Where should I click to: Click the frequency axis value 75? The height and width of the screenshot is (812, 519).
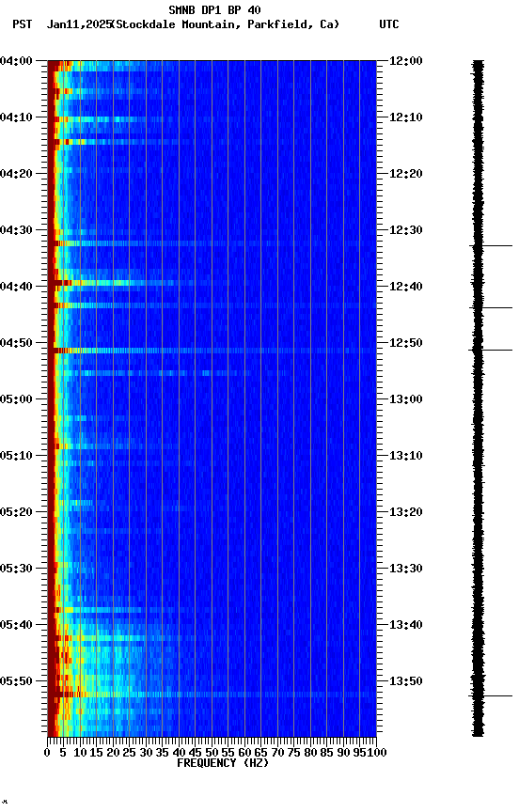(293, 753)
